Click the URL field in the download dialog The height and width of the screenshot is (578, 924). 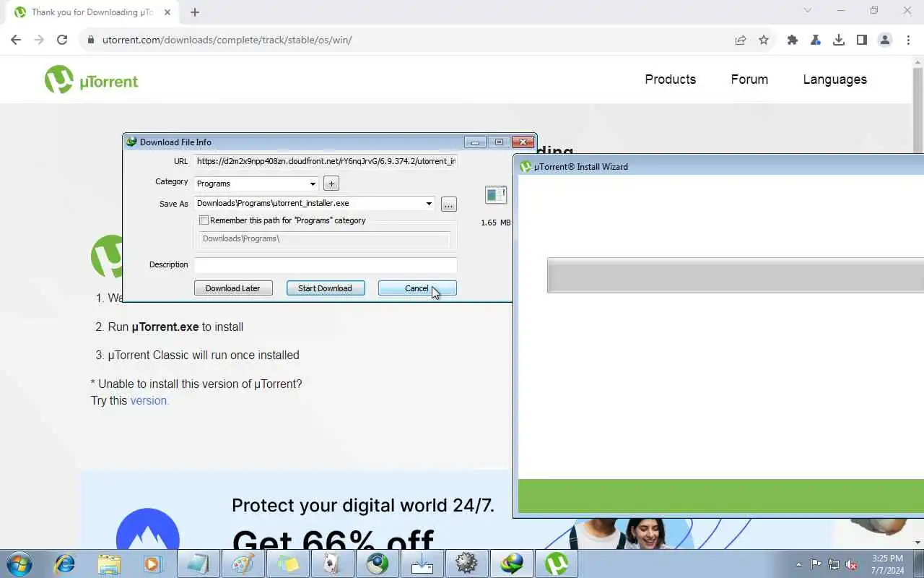326,161
